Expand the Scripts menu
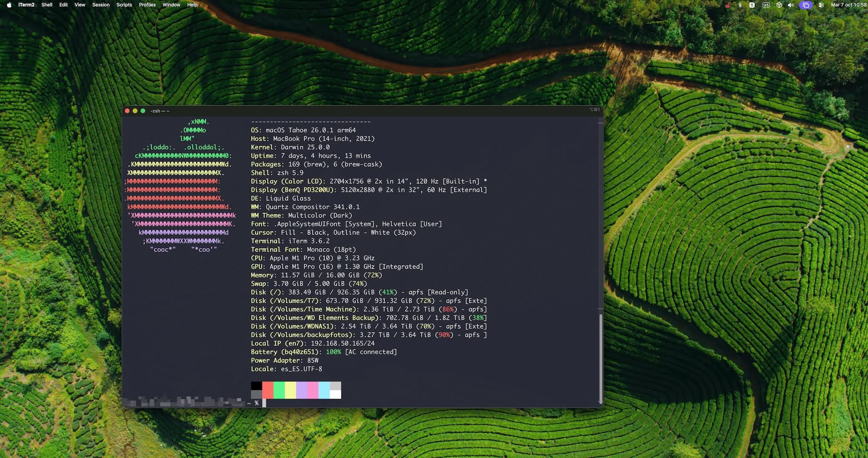868x458 pixels. point(124,5)
